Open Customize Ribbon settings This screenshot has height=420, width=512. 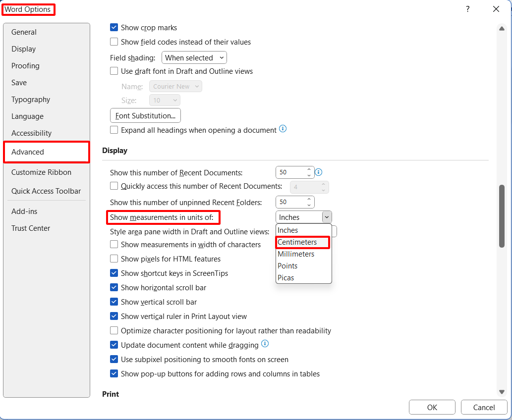pyautogui.click(x=47, y=172)
